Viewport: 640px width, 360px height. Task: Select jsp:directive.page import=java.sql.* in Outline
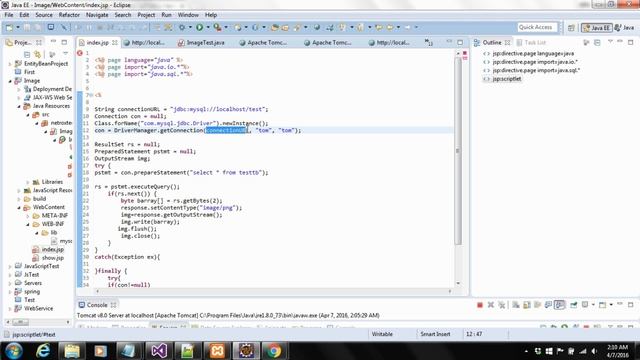(536, 70)
